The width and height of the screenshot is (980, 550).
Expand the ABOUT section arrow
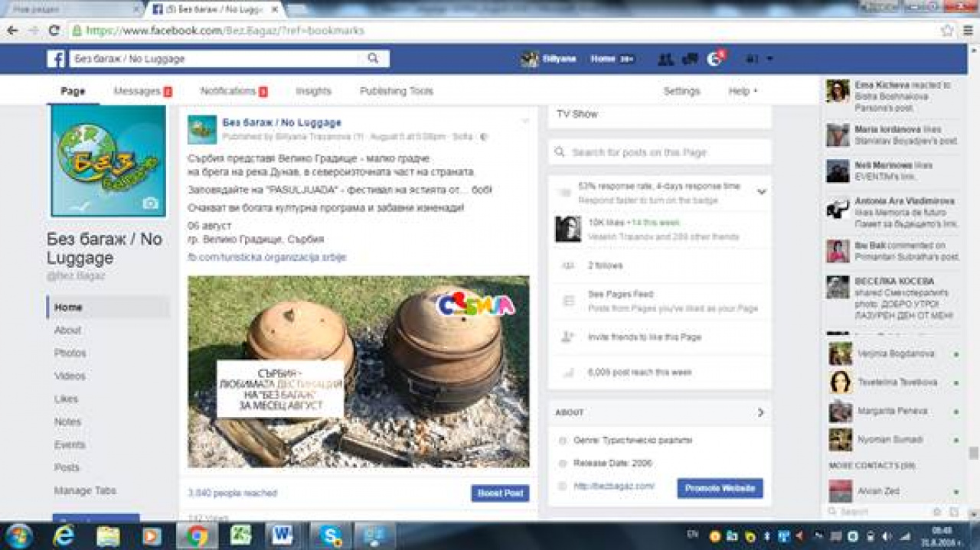(760, 412)
